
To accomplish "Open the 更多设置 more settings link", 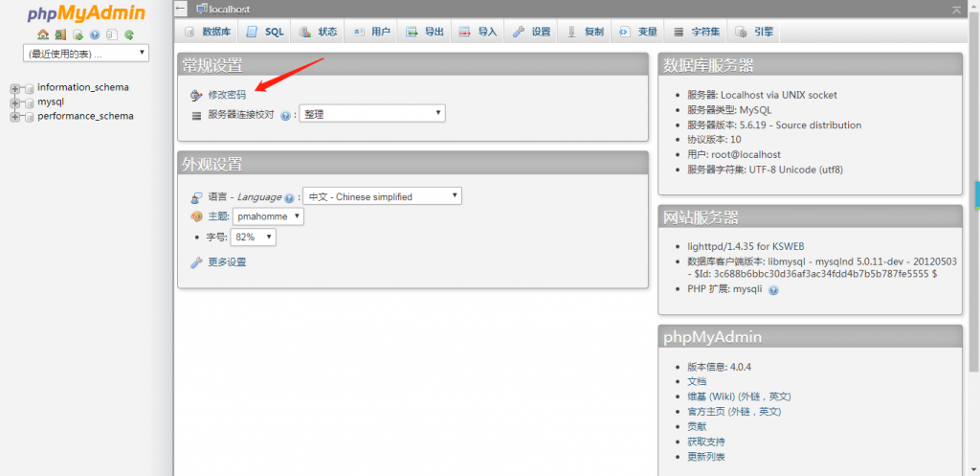I will tap(227, 262).
